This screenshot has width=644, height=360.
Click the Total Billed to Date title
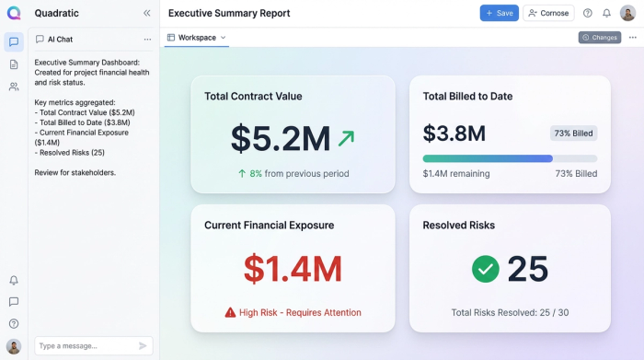click(x=467, y=96)
